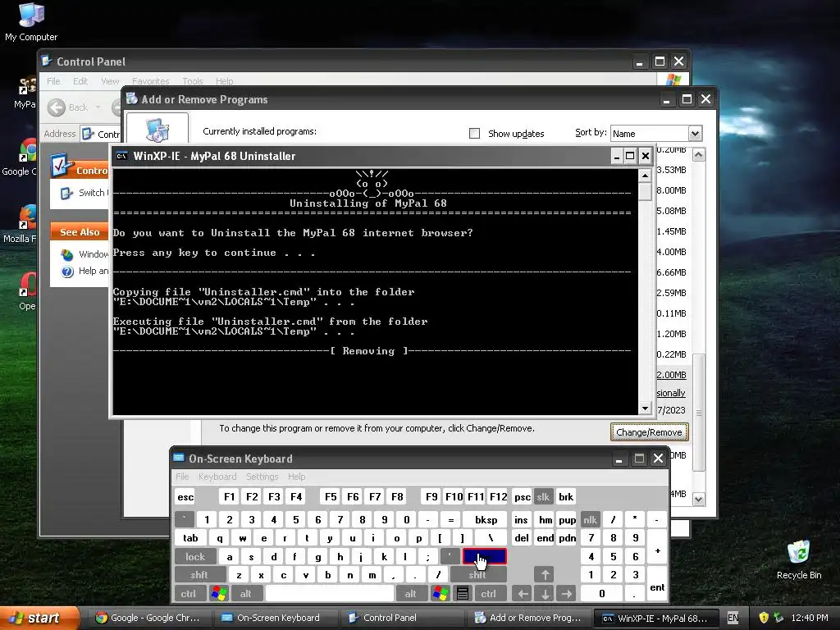Screen dimensions: 840x630
Task: Click the Windows Update icon in See Also
Action: pos(67,254)
